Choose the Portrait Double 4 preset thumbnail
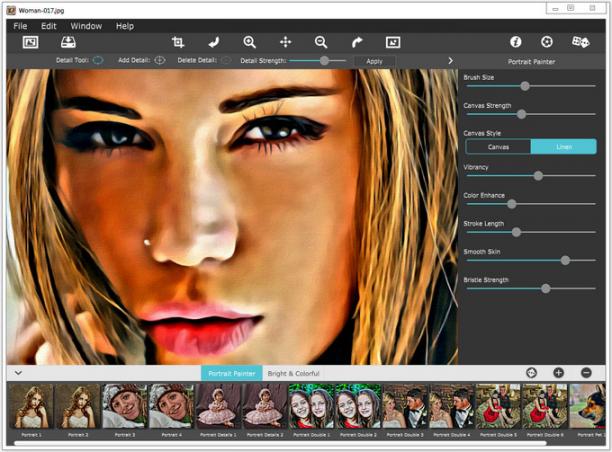Viewport: 612px width, 452px height. 451,406
